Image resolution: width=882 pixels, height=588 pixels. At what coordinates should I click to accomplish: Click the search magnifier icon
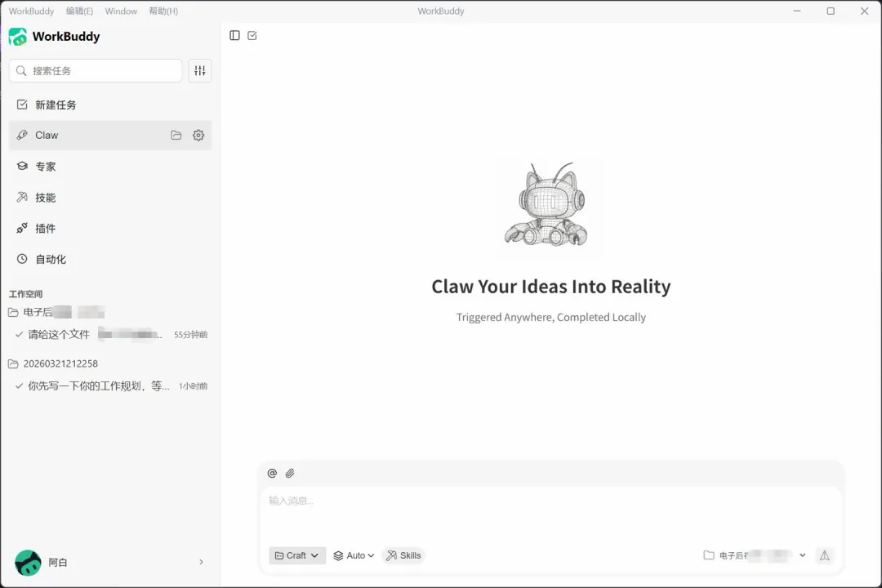point(20,71)
